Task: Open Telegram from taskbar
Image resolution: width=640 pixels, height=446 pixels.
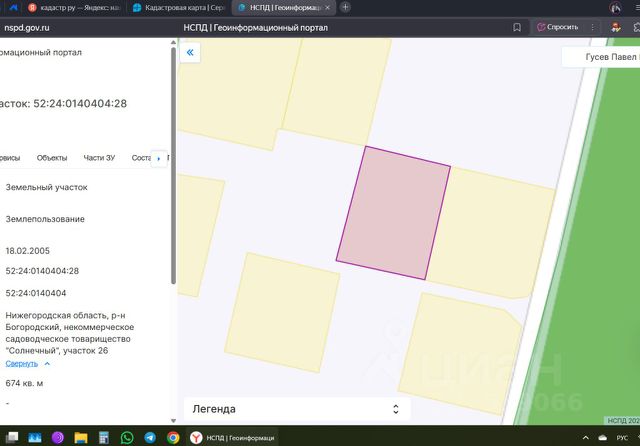Action: point(150,437)
